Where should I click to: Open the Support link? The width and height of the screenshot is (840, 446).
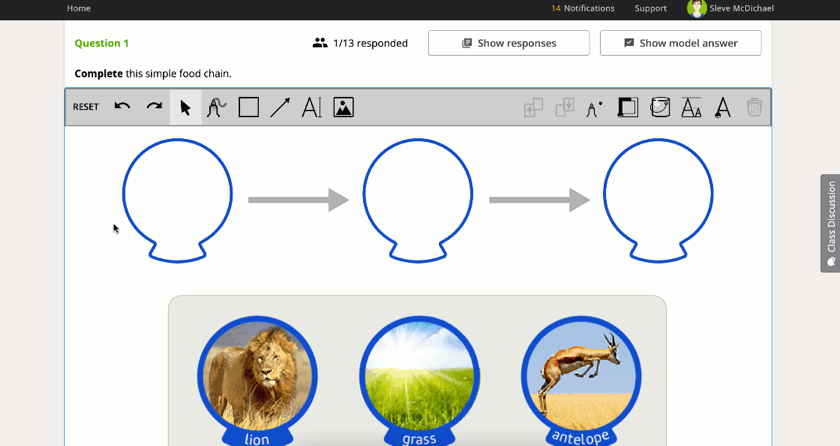pyautogui.click(x=650, y=8)
